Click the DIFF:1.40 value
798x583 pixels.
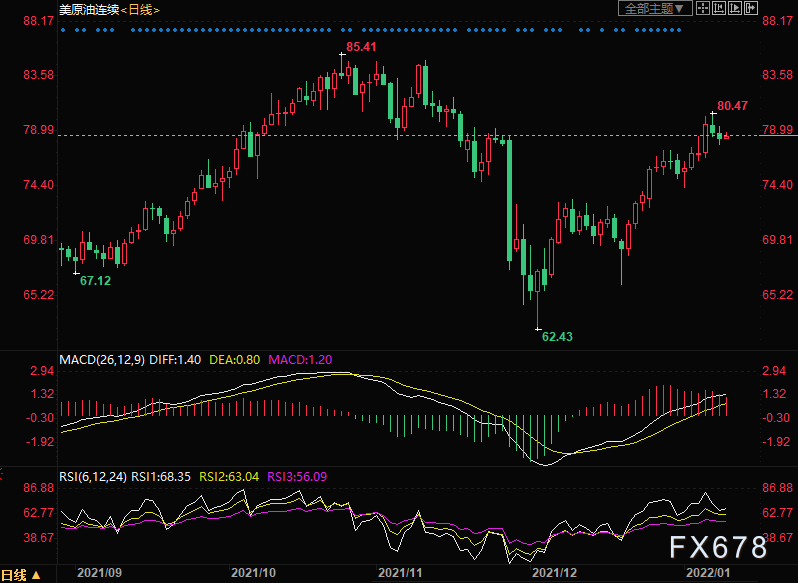[x=175, y=360]
